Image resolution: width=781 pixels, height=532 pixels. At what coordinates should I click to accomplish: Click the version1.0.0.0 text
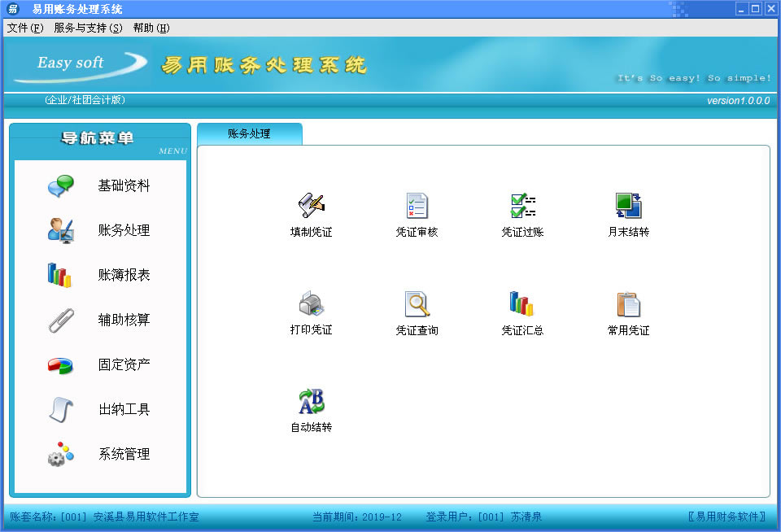click(738, 101)
